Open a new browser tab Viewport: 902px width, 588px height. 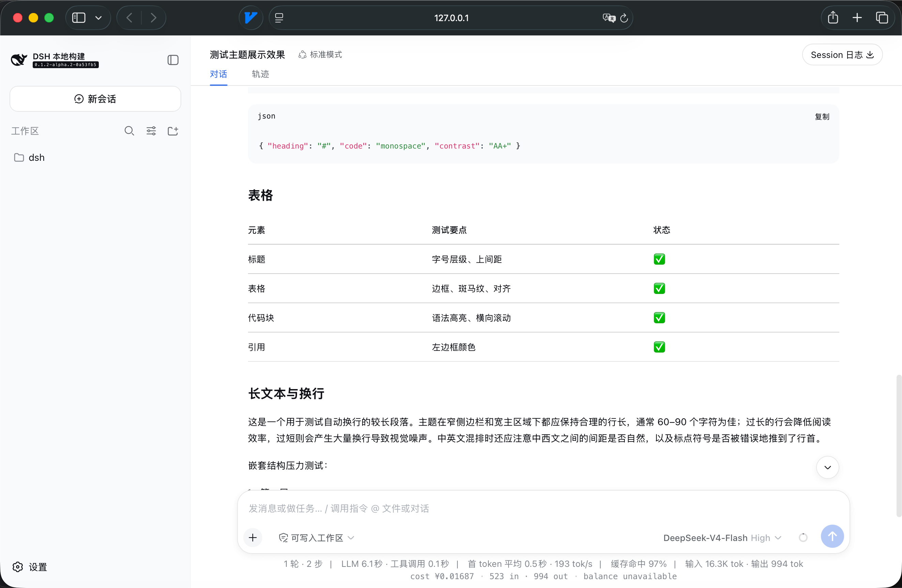[x=857, y=18]
